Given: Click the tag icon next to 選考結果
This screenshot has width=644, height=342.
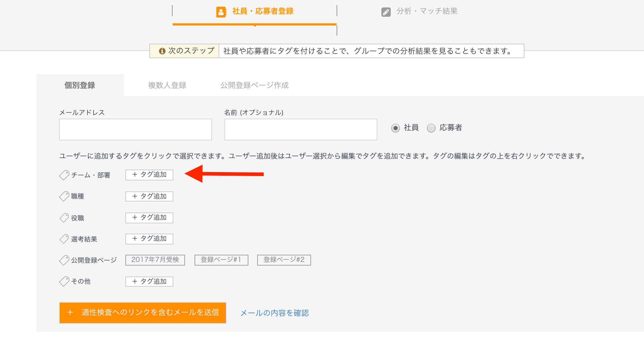Looking at the screenshot, I should [x=64, y=239].
